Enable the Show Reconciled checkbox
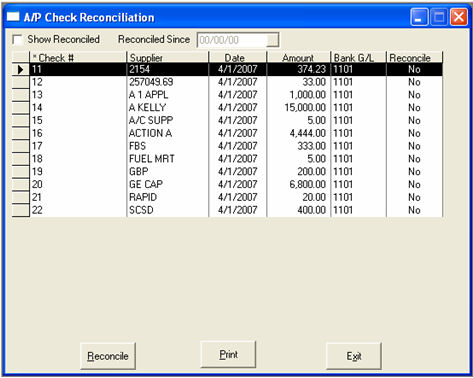Image resolution: width=473 pixels, height=378 pixels. coord(17,40)
